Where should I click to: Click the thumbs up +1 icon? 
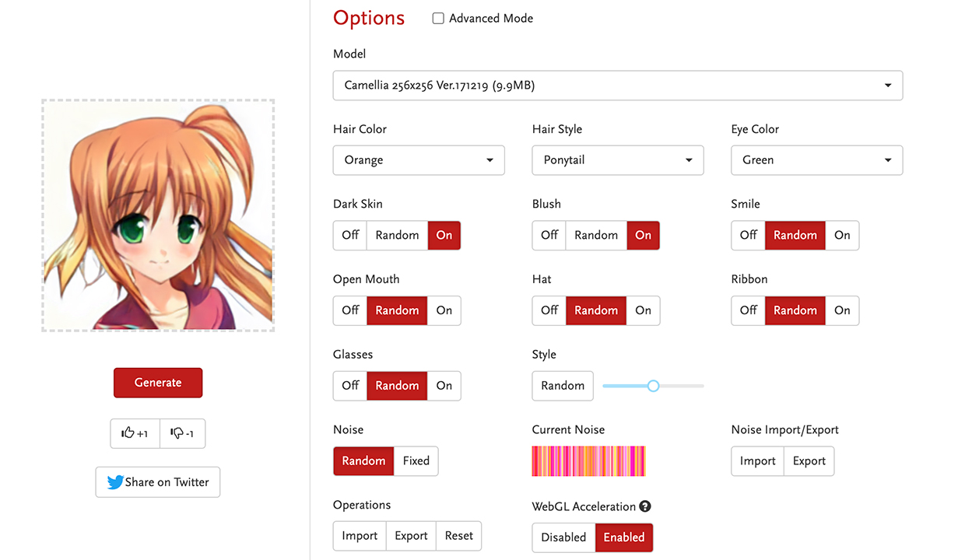128,433
